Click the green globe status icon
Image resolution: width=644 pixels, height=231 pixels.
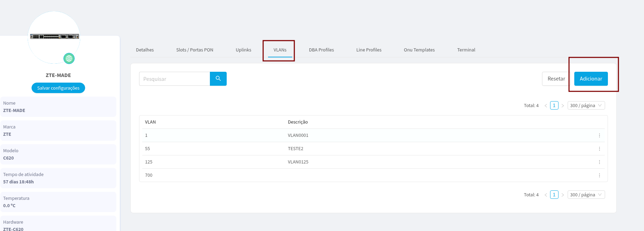[69, 58]
